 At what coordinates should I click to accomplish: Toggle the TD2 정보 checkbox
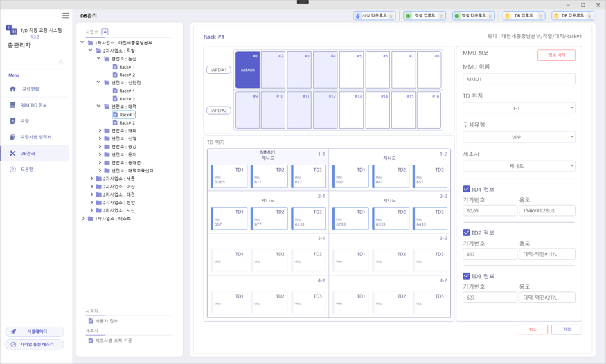pyautogui.click(x=466, y=233)
